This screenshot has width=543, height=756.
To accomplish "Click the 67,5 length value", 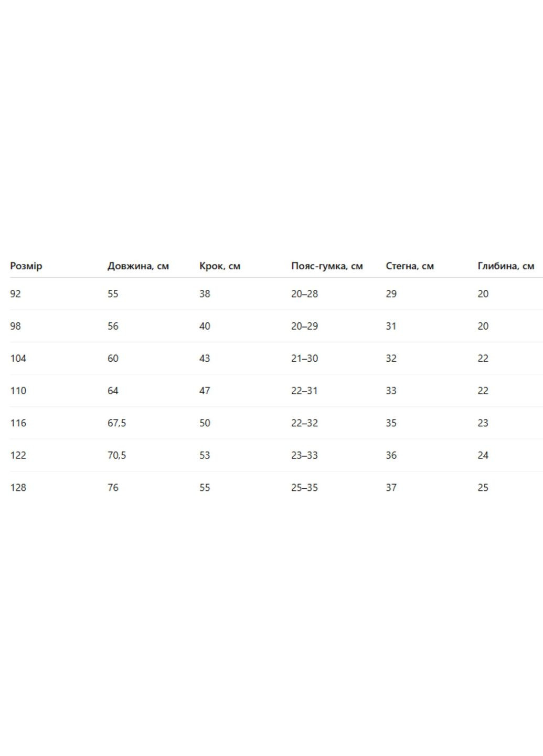I will 117,423.
